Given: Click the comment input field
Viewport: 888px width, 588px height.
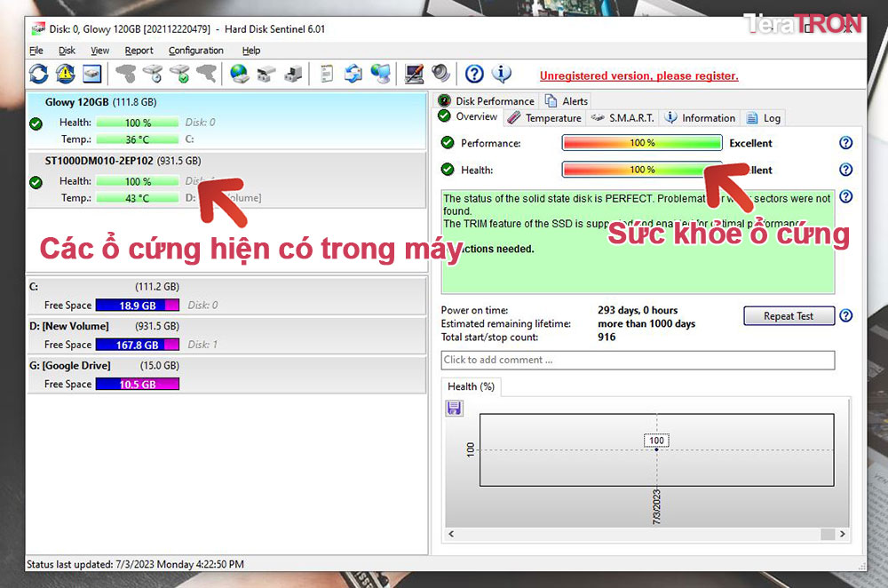Looking at the screenshot, I should point(638,360).
